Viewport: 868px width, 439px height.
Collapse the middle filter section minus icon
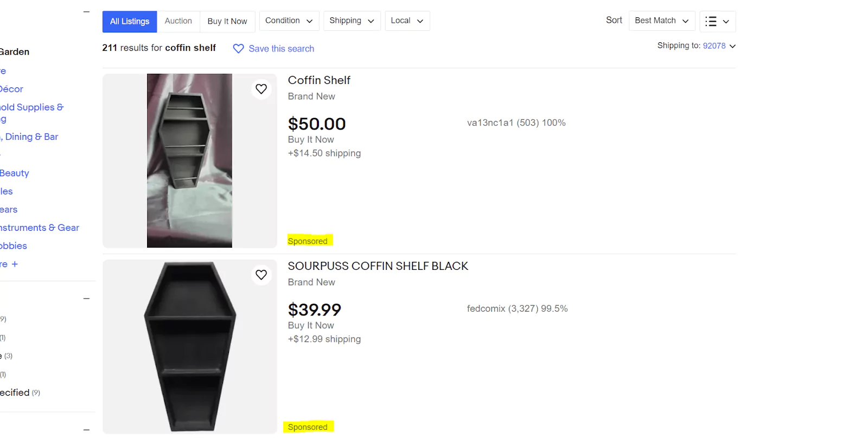(86, 298)
